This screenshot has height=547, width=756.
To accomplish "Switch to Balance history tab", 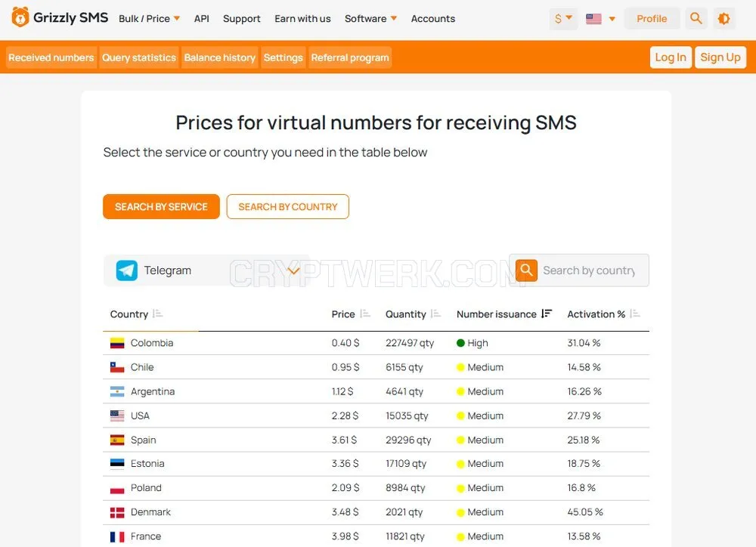I will pyautogui.click(x=219, y=57).
